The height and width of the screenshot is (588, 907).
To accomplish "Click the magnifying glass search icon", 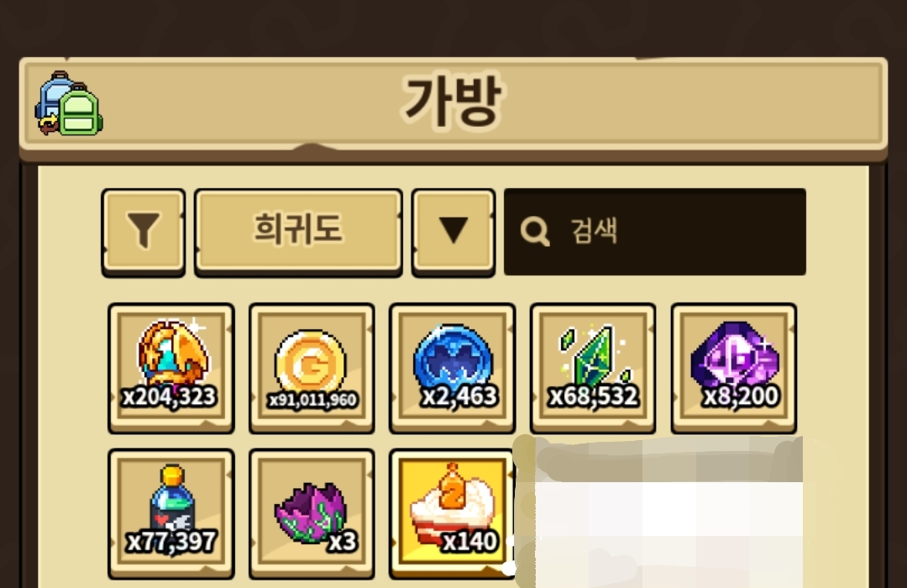I will (x=534, y=232).
